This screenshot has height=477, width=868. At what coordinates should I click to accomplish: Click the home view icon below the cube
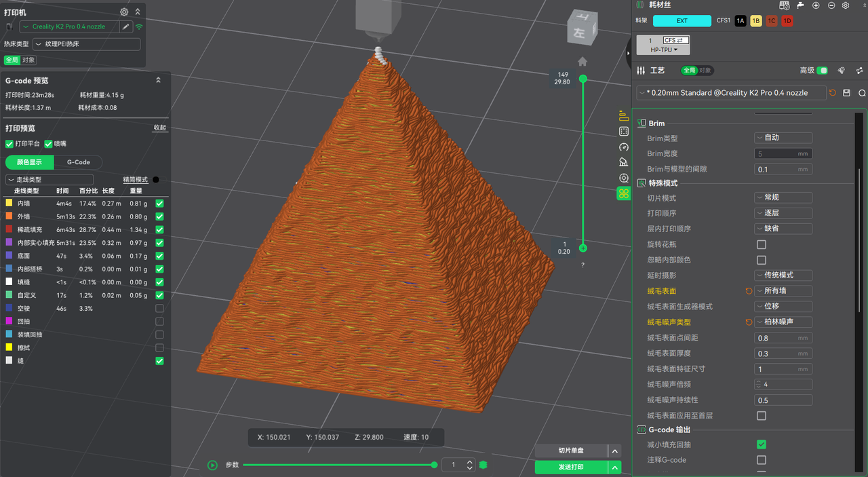(583, 62)
